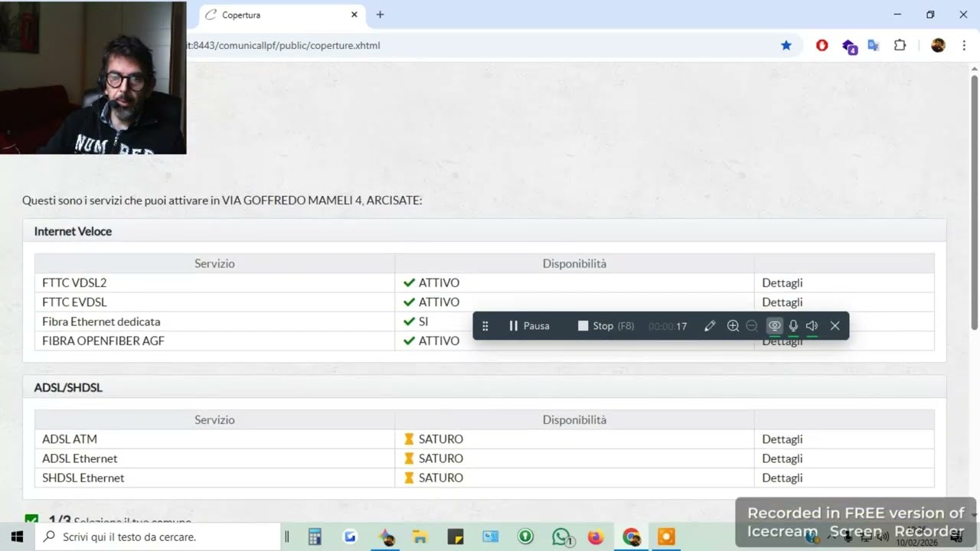Select the FIBRA OPENFIBER AGF cell

214,341
